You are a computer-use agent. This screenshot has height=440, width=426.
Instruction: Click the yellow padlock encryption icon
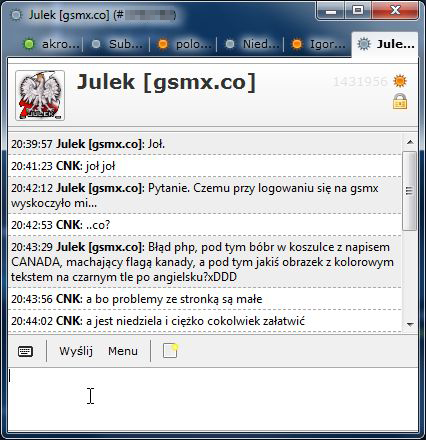pyautogui.click(x=400, y=102)
